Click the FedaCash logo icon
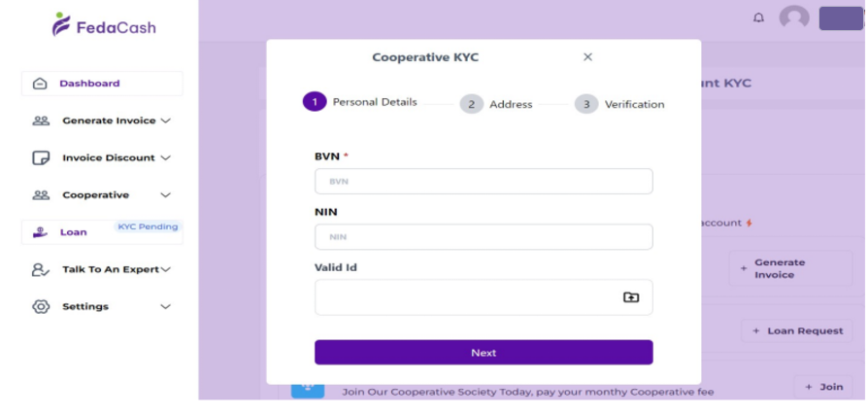868x416 pixels. (x=61, y=24)
